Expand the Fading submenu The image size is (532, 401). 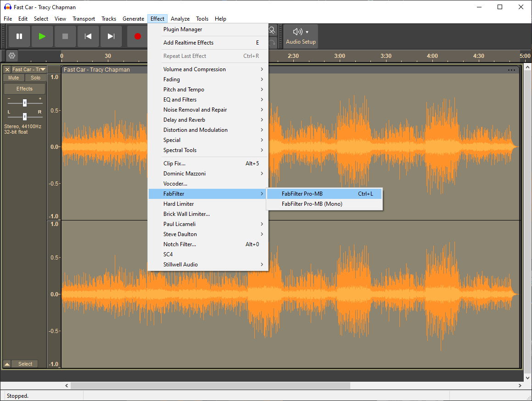(x=208, y=79)
